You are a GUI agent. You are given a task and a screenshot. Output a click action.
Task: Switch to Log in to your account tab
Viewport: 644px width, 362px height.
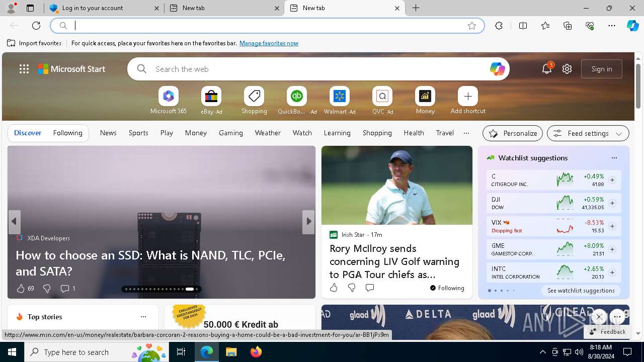[104, 8]
